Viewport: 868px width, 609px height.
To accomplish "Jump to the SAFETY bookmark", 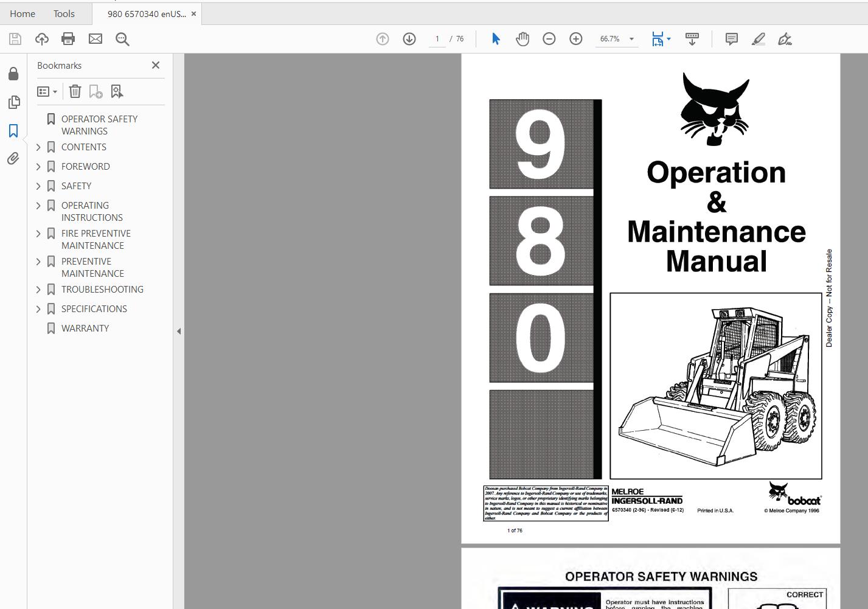I will [76, 186].
